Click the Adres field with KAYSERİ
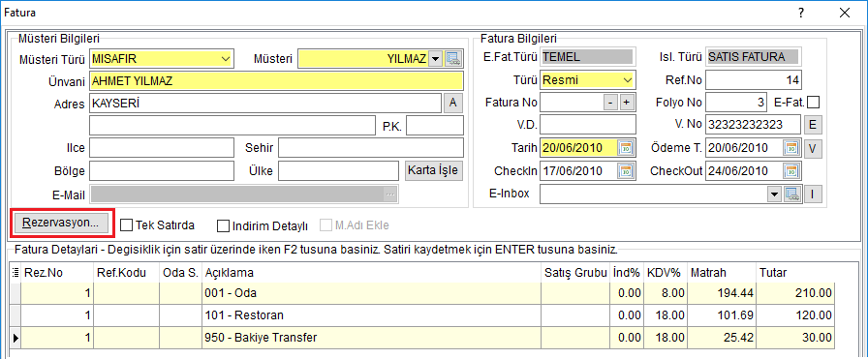The height and width of the screenshot is (359, 868). coord(265,104)
